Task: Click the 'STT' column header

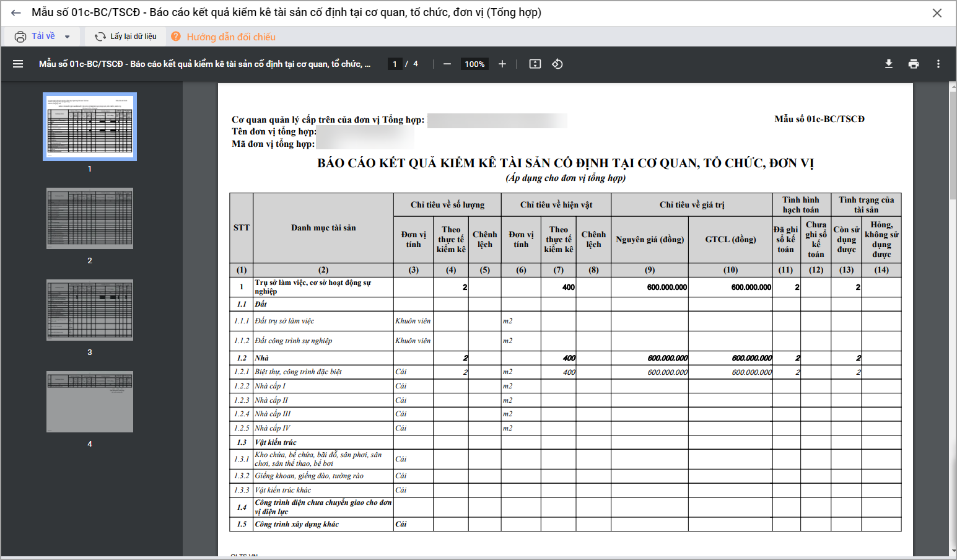Action: click(242, 228)
